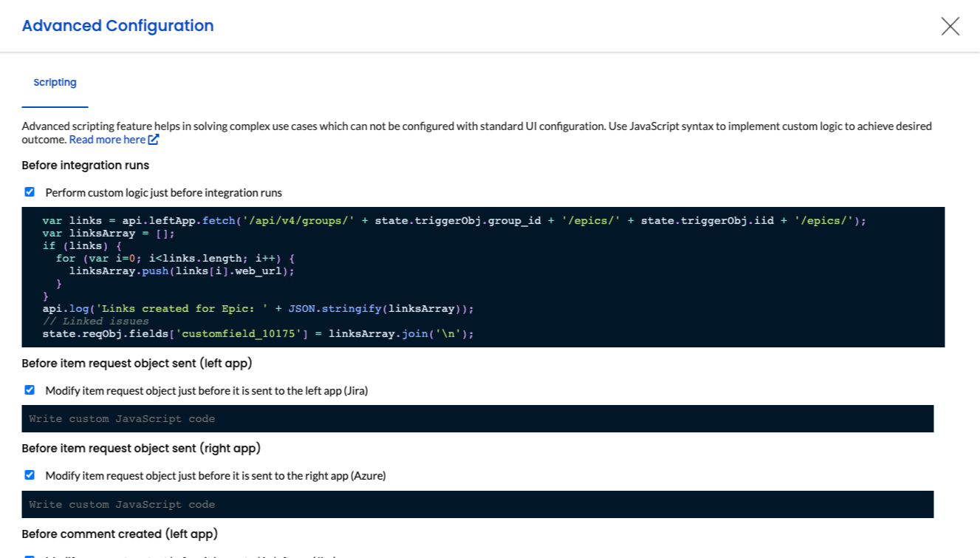Switch to the Scripting tab

(x=55, y=83)
